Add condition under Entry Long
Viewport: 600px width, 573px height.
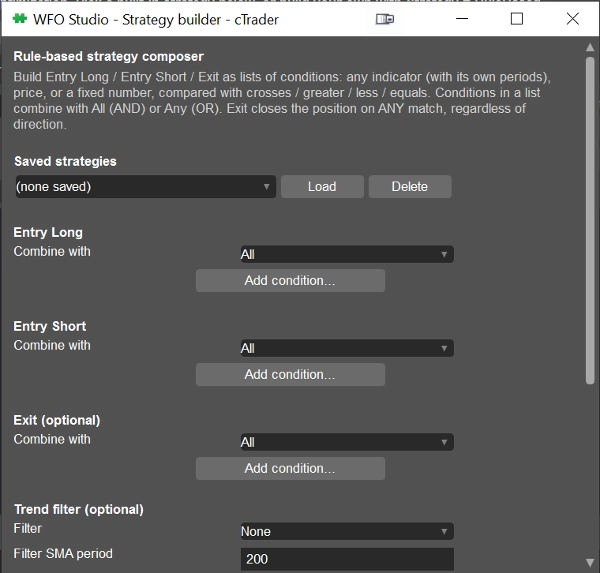(290, 281)
